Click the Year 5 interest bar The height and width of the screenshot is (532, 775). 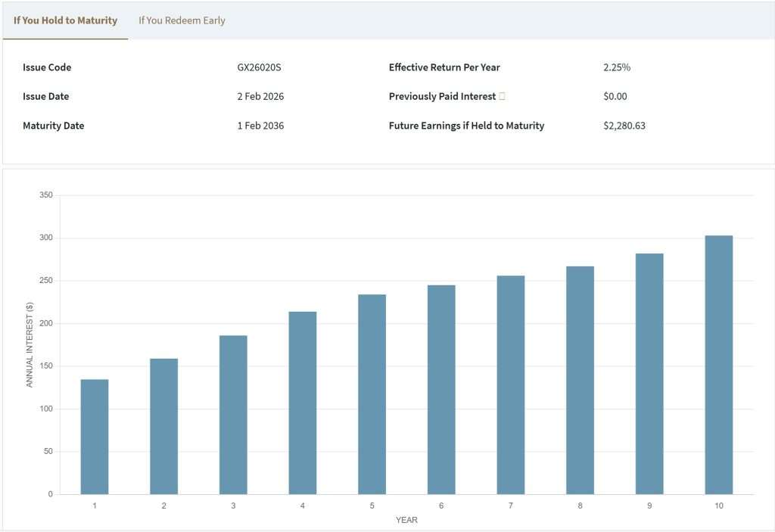point(372,394)
